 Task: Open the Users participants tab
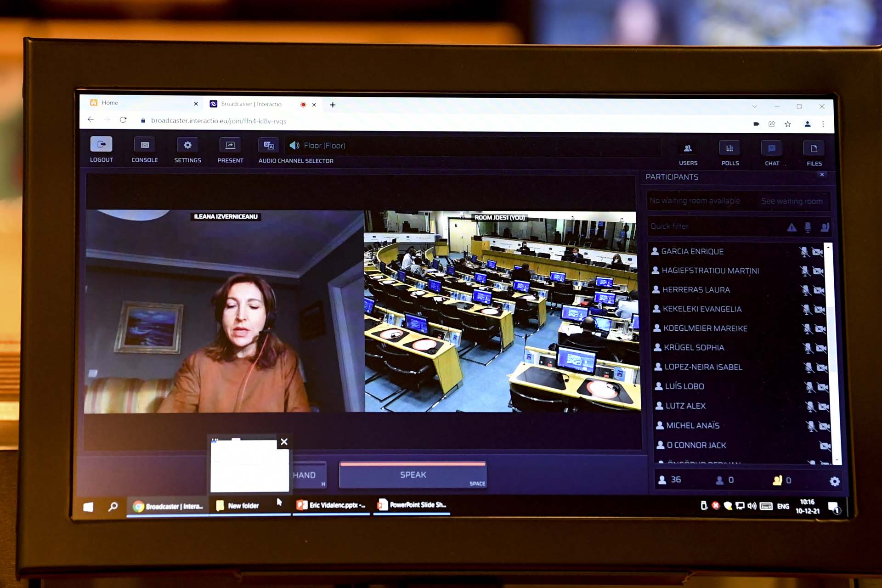688,148
